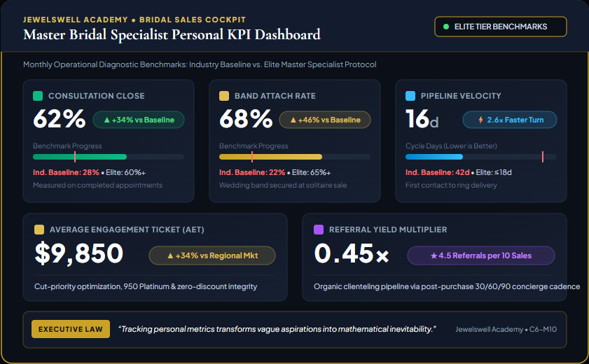The image size is (589, 364).
Task: Click up-triangle icon in Regional Mkt pill
Action: click(x=170, y=255)
